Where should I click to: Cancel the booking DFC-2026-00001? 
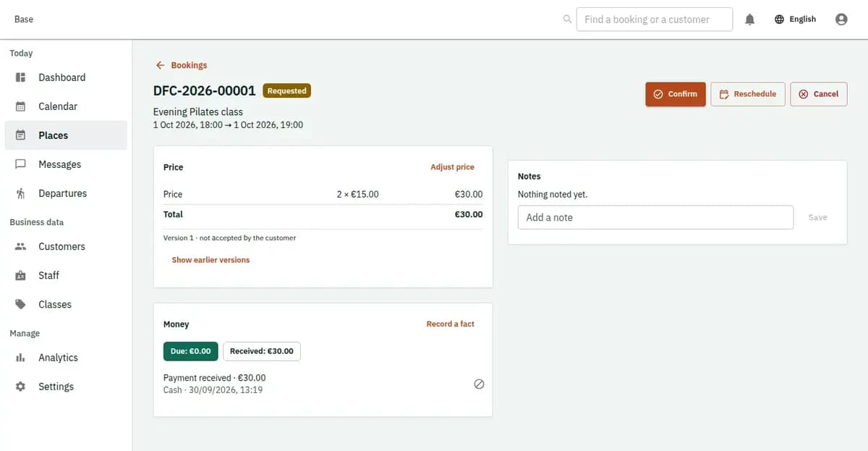coord(819,94)
